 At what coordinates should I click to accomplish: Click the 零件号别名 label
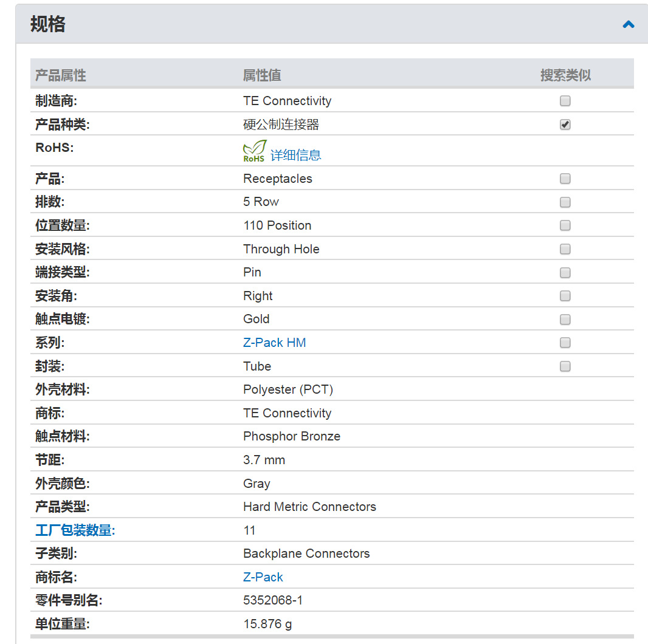[x=69, y=600]
